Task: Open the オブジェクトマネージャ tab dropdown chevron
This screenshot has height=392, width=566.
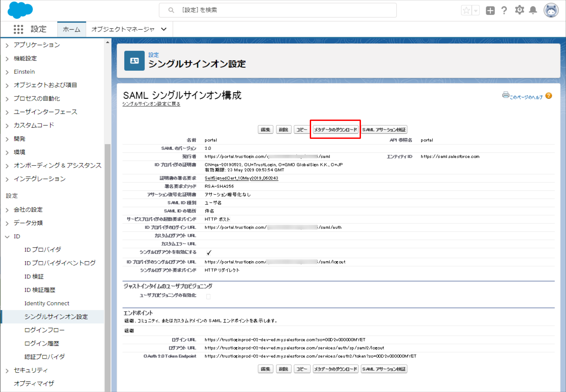Action: (x=164, y=29)
